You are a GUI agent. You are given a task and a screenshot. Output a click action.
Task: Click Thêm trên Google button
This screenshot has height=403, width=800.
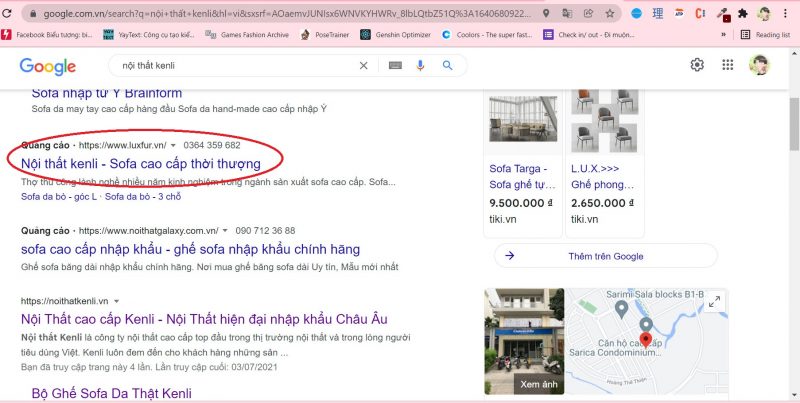[606, 256]
